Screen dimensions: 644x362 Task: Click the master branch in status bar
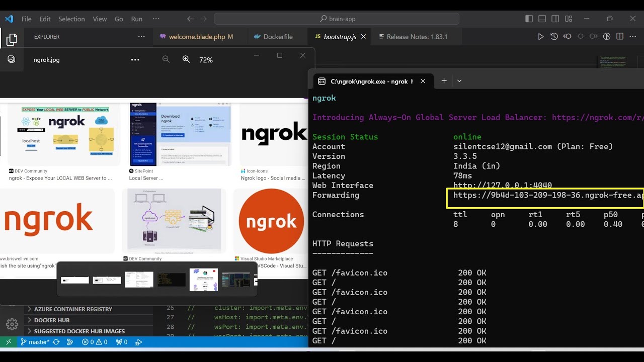pyautogui.click(x=35, y=342)
